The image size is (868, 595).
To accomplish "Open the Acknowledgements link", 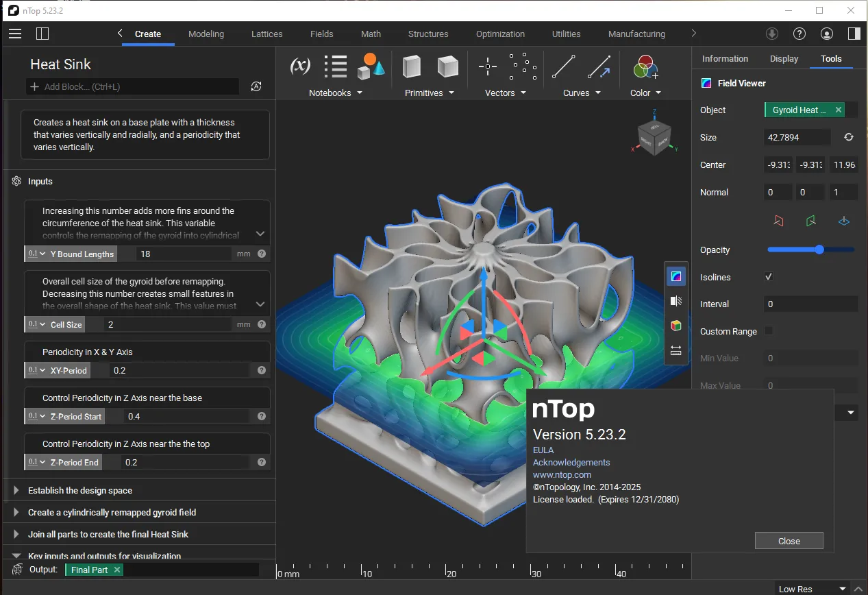I will [x=571, y=463].
